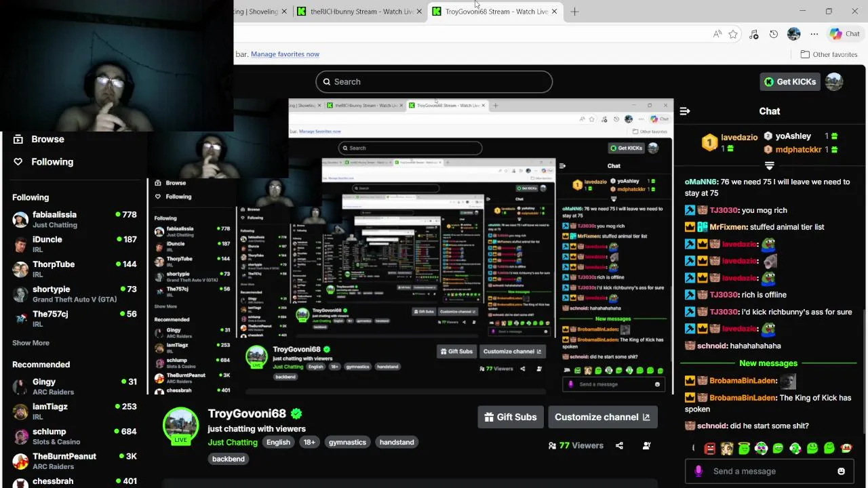Click the first red emote in quick-emote bar
Viewport: 868px width, 488px height.
click(709, 448)
